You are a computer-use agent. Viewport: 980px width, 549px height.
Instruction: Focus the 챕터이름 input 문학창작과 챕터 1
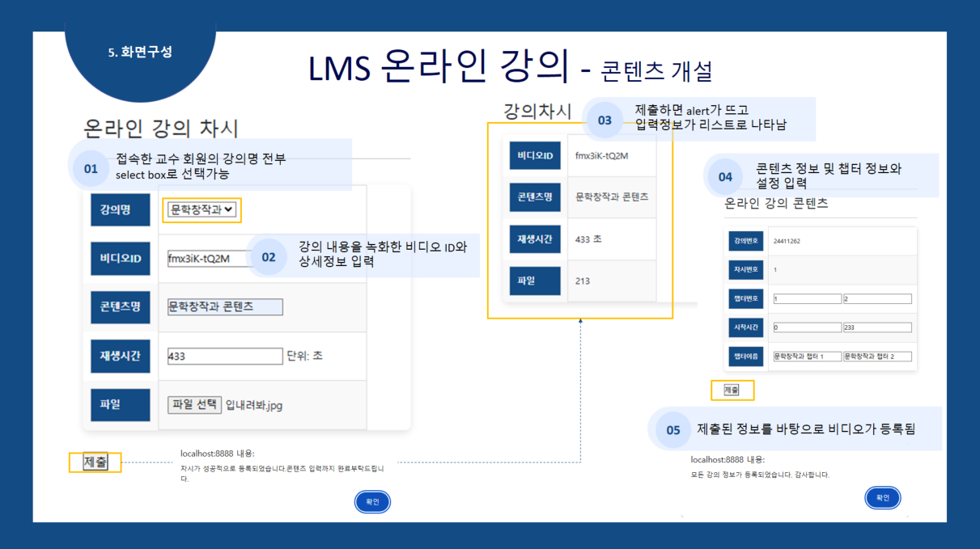tap(807, 357)
